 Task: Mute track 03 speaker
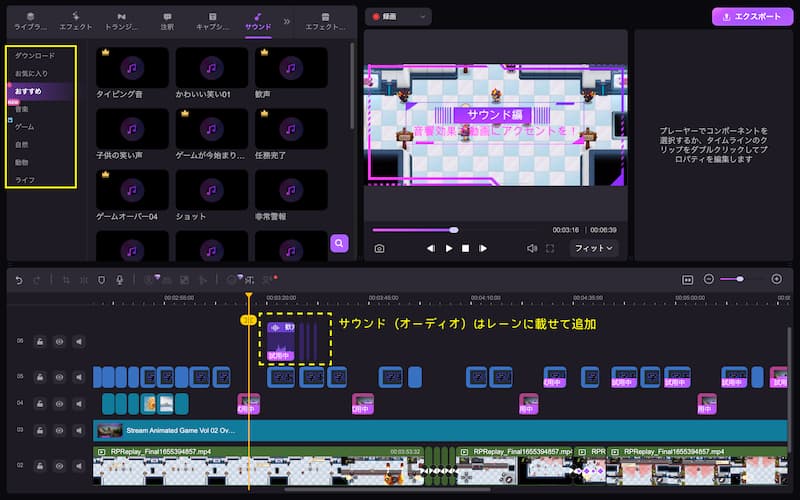click(79, 431)
